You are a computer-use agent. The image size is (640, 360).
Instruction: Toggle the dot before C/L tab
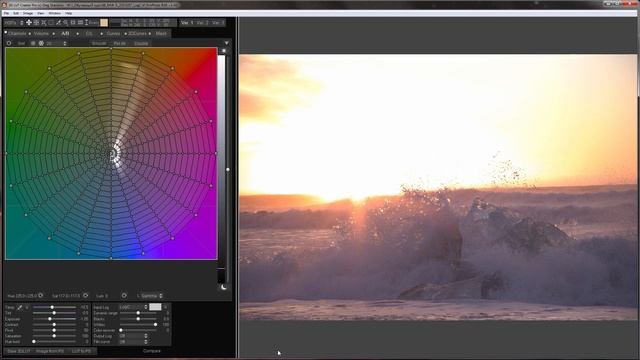pyautogui.click(x=78, y=33)
